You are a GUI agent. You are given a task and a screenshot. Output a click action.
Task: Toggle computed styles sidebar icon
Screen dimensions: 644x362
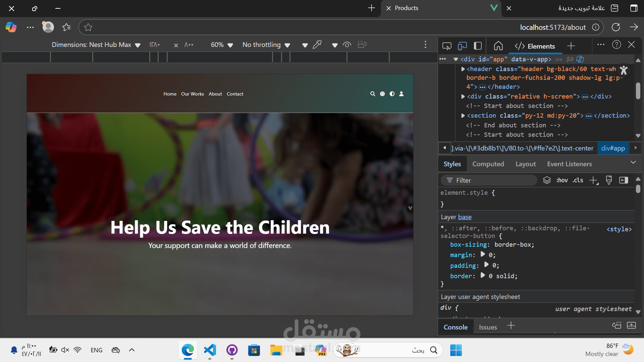coord(624,180)
